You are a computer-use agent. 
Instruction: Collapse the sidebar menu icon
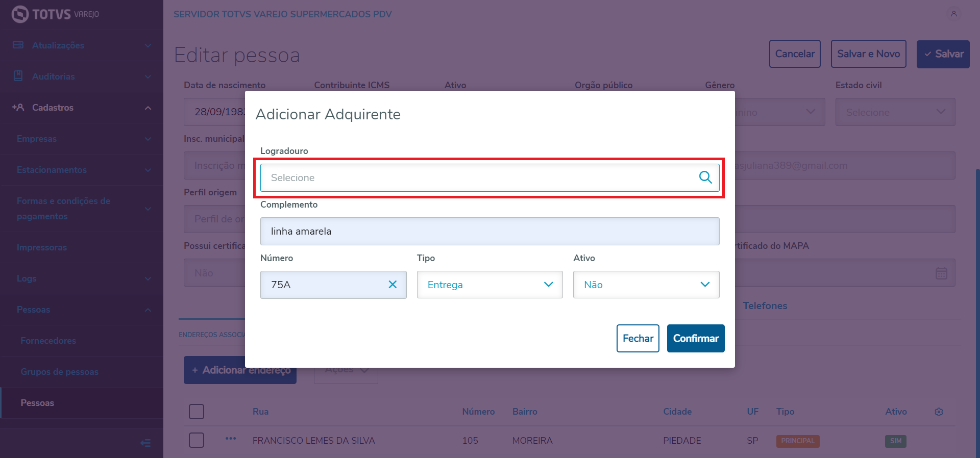click(145, 443)
